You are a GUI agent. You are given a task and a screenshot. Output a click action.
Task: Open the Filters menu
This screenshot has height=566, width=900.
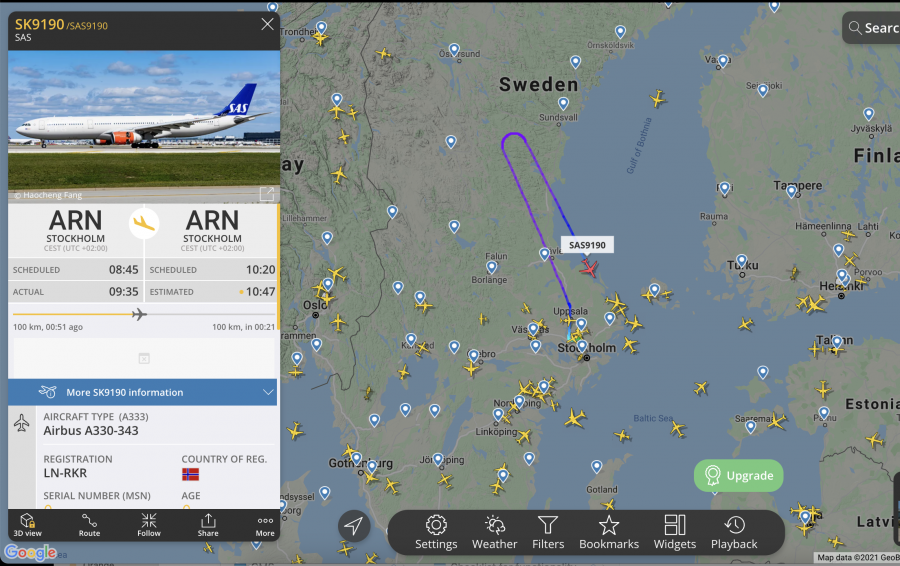pyautogui.click(x=548, y=533)
